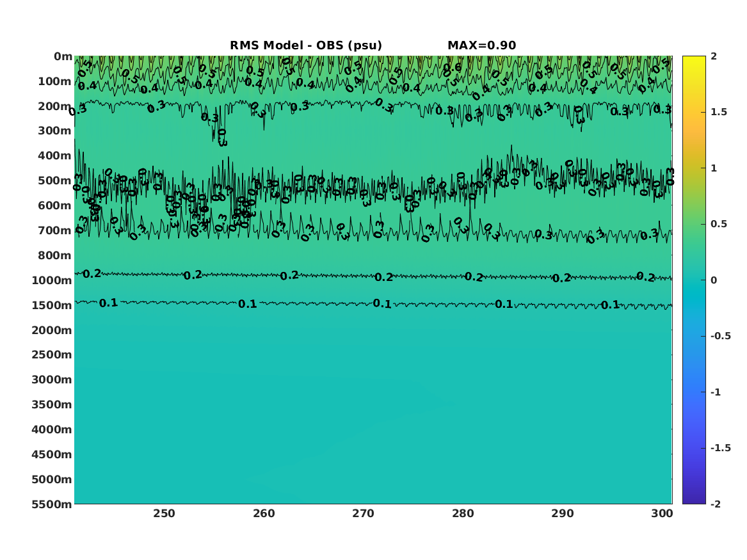Select the '600m' depth axis label
Viewport: 747px width, 560px height.
tap(55, 205)
